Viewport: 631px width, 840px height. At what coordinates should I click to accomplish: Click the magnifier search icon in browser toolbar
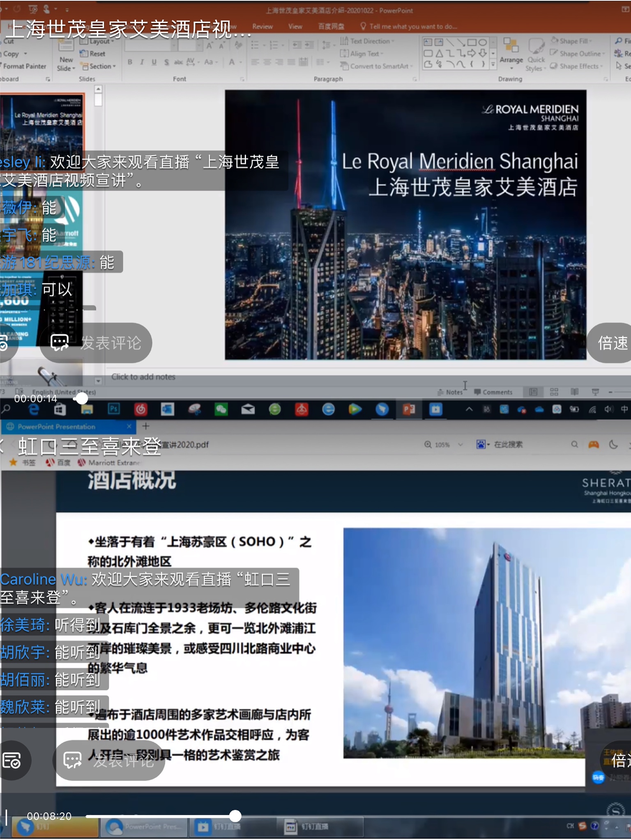[574, 444]
